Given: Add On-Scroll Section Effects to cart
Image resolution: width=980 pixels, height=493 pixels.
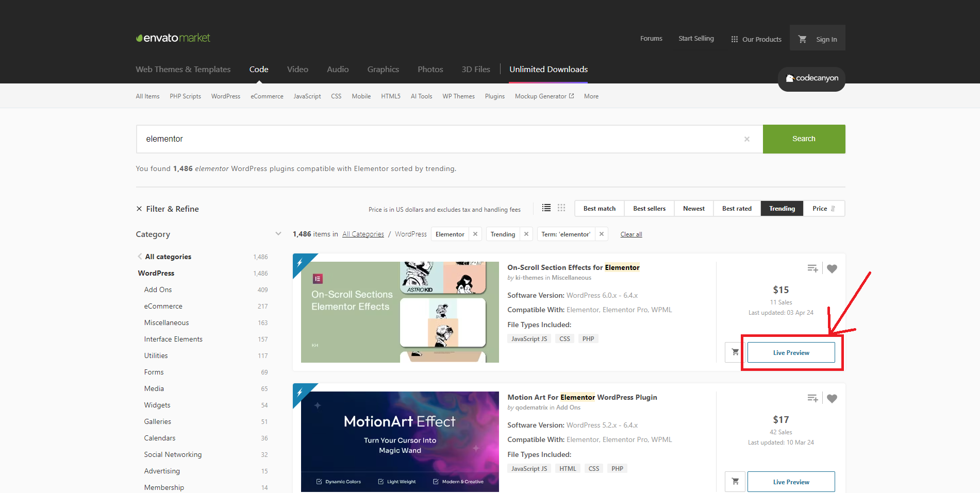Looking at the screenshot, I should click(x=735, y=352).
